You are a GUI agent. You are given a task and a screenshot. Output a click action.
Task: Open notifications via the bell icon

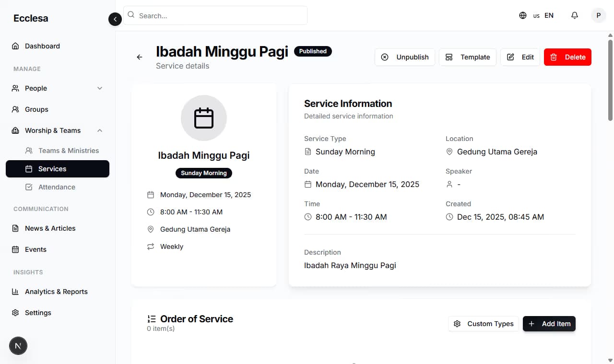click(575, 15)
